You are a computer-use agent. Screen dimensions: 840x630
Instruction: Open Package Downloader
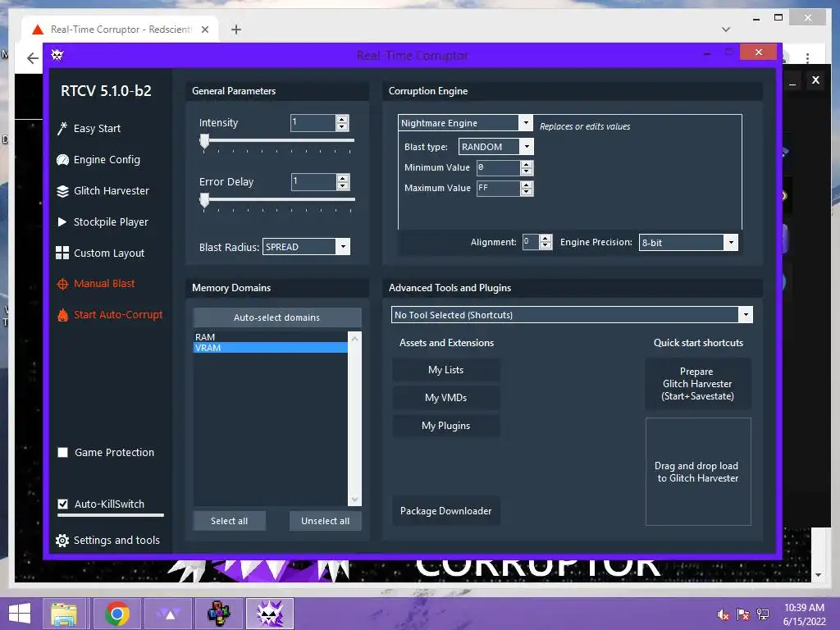[445, 511]
